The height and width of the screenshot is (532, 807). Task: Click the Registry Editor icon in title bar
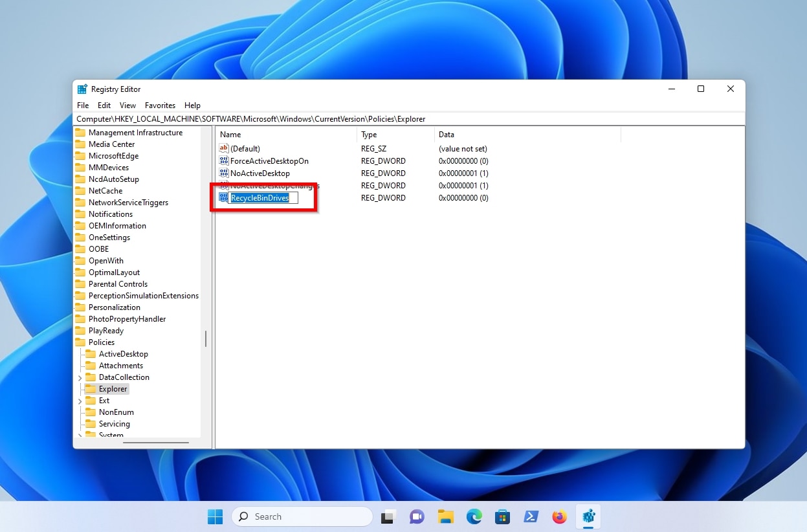pos(82,89)
